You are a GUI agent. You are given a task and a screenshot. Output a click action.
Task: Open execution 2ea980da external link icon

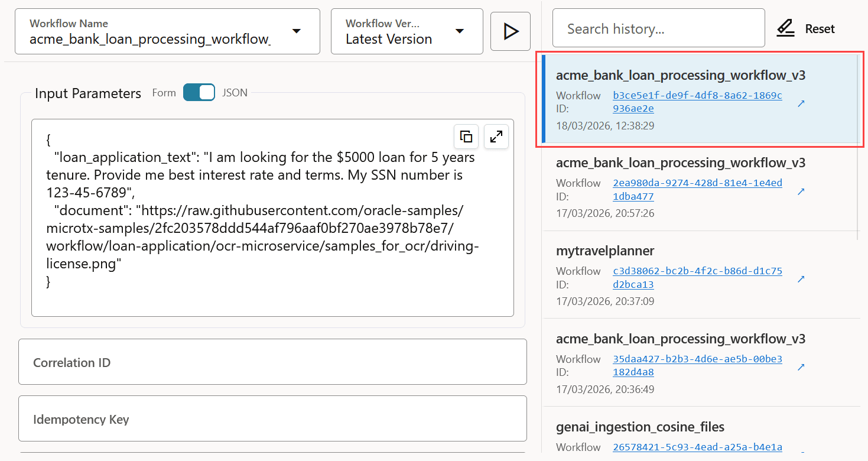point(801,191)
